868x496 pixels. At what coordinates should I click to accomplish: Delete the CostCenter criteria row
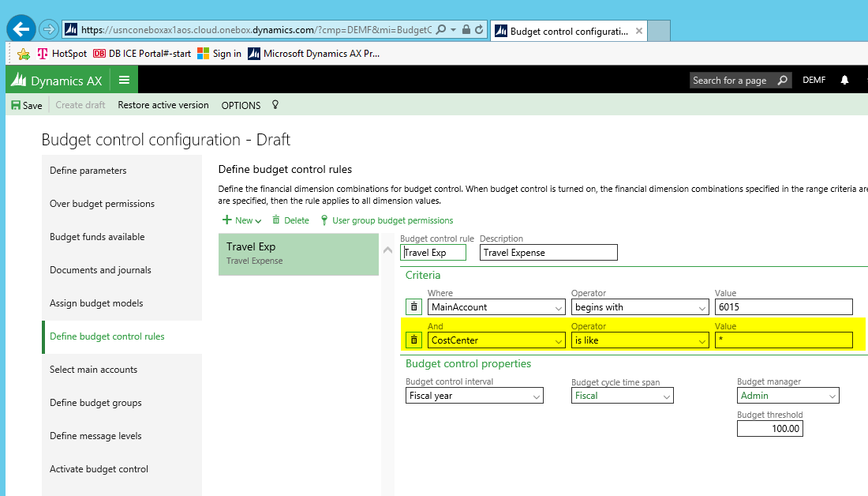414,340
